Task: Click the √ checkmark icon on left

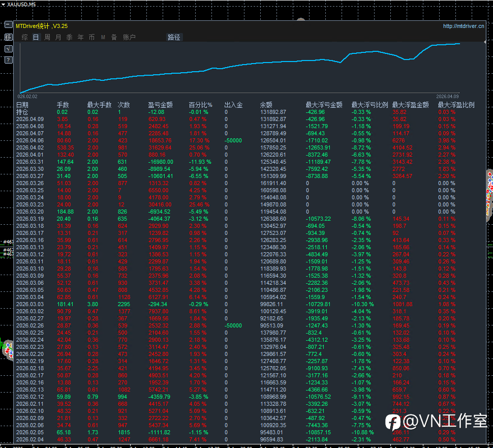Action: 8,48
